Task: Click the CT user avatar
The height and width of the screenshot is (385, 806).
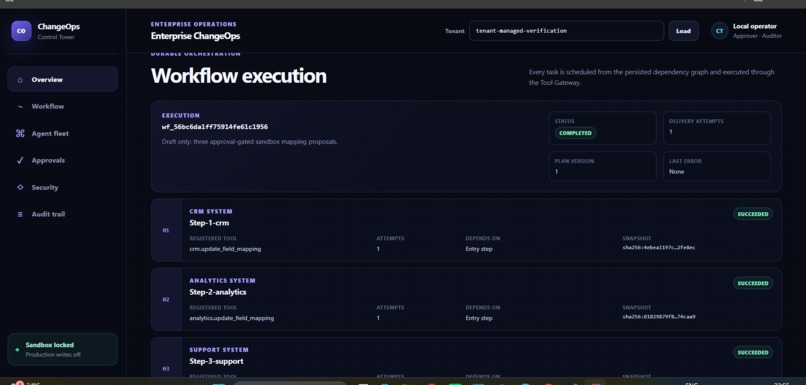Action: coord(719,31)
